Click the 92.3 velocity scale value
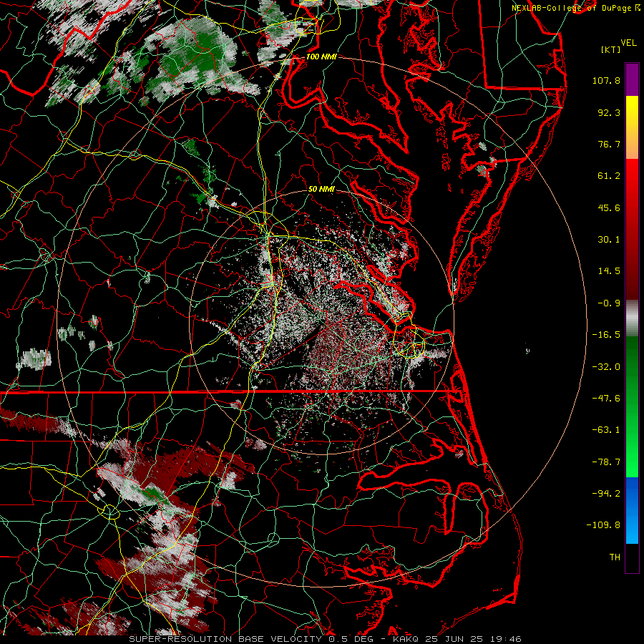Viewport: 644px width, 644px height. (x=609, y=112)
